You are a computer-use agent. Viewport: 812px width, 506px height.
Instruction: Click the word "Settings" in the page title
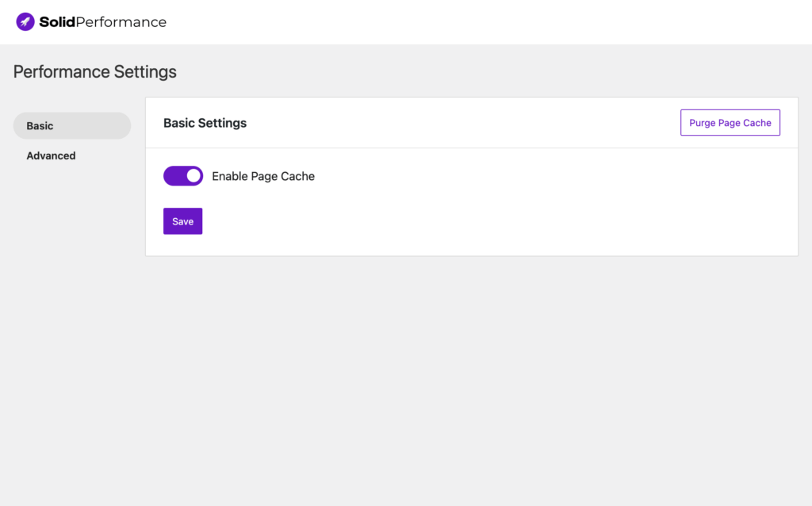point(145,72)
